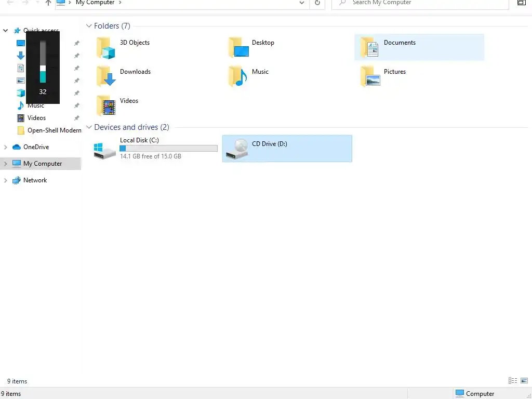Open the Downloads folder icon in Folders

[106, 76]
